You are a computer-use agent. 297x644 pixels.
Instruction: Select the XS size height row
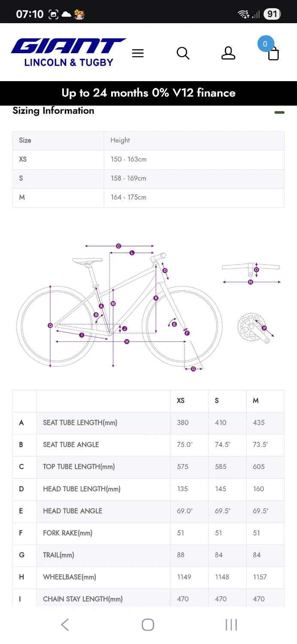[x=148, y=159]
